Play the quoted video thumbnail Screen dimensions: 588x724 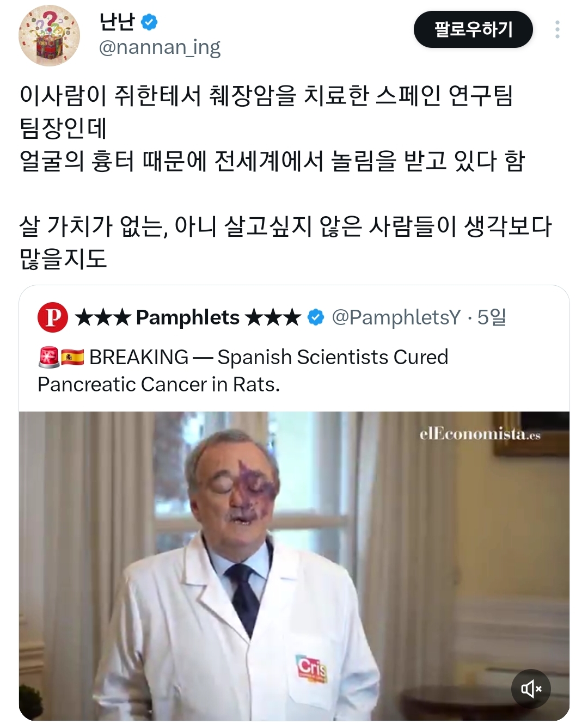294,566
